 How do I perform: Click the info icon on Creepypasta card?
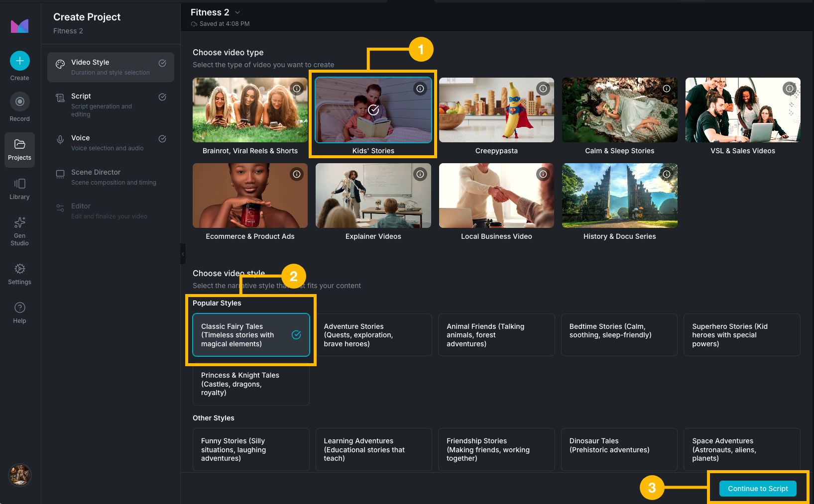pos(543,89)
